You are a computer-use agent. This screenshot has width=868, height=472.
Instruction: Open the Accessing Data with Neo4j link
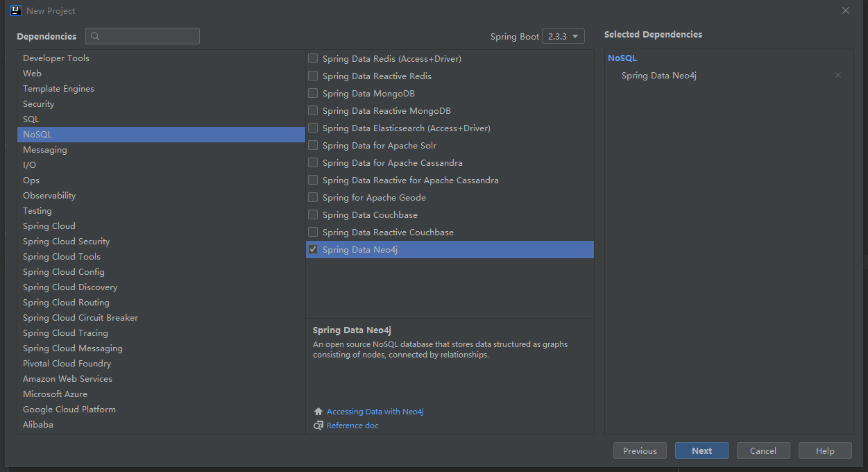375,411
